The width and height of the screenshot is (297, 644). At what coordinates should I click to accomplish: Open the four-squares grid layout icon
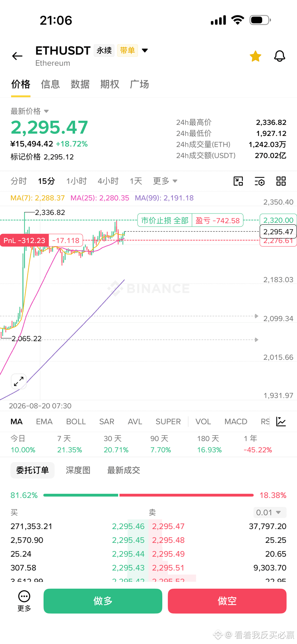point(281,181)
